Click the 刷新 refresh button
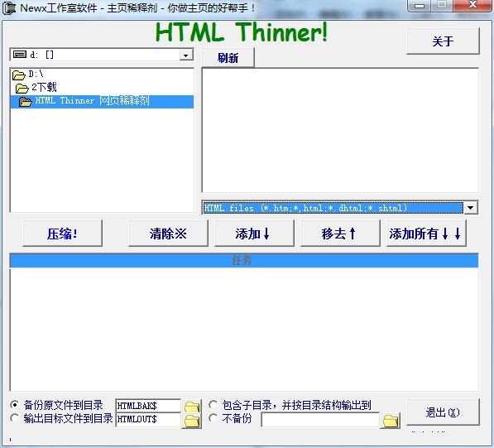Viewport: 494px width, 448px height. 228,58
